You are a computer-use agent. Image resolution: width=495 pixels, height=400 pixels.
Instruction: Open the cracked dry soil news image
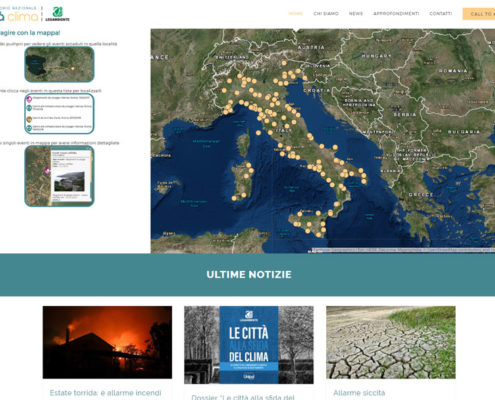coord(391,342)
